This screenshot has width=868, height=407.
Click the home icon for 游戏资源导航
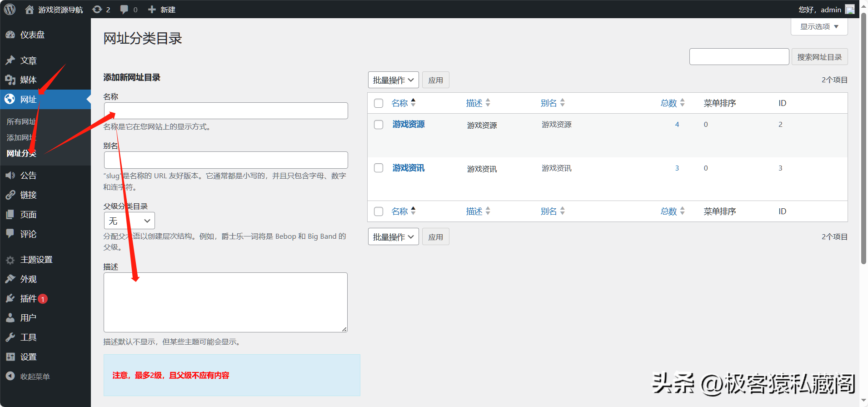(x=30, y=10)
